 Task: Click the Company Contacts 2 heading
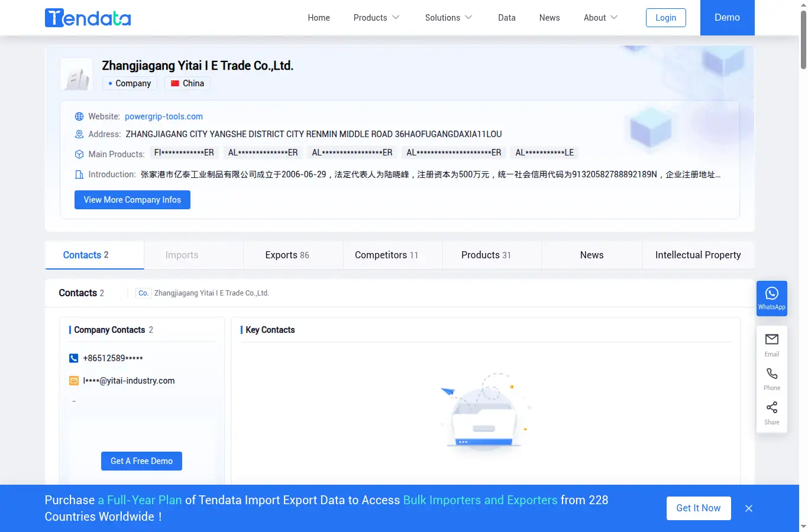[x=114, y=330]
